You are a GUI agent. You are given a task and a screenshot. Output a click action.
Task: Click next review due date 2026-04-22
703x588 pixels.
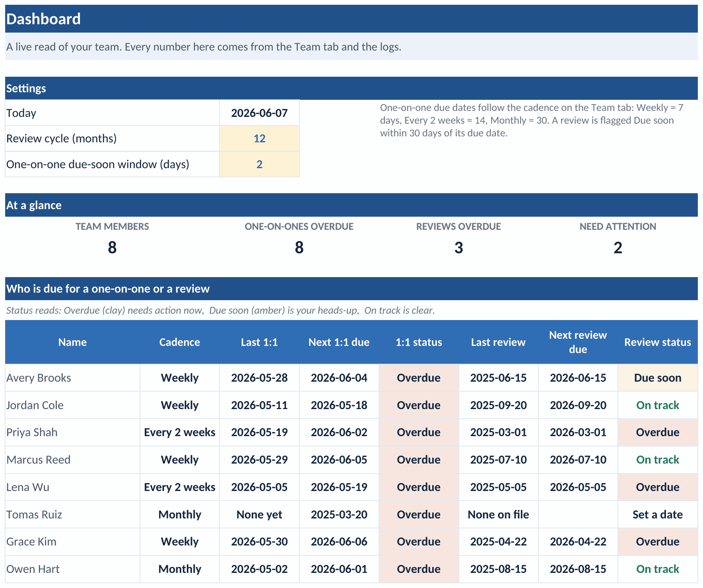(x=578, y=541)
